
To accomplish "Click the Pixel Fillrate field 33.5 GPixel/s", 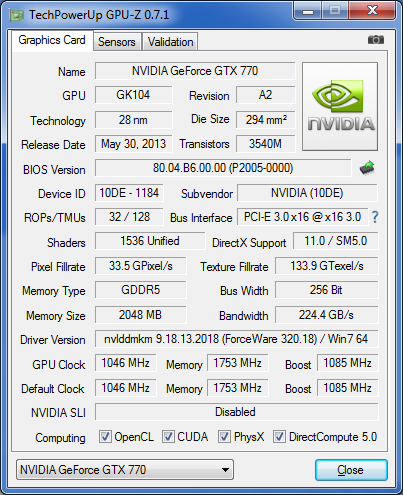I will coord(141,266).
